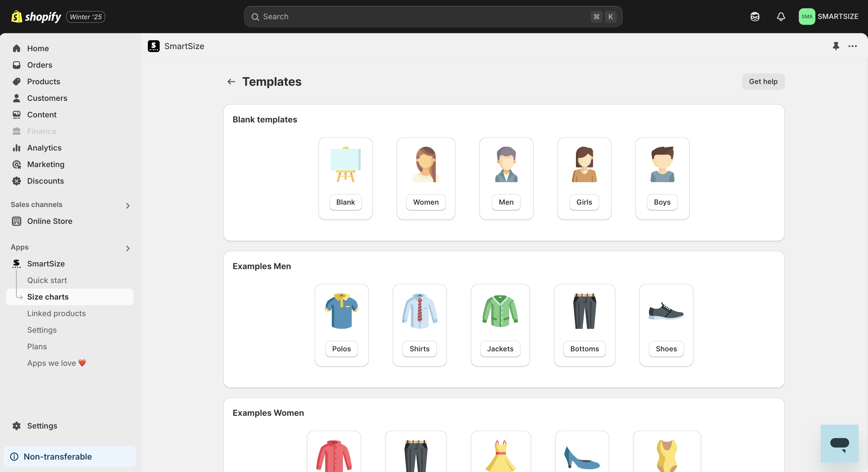Viewport: 868px width, 472px height.
Task: Click the Shopify logo
Action: click(x=36, y=17)
